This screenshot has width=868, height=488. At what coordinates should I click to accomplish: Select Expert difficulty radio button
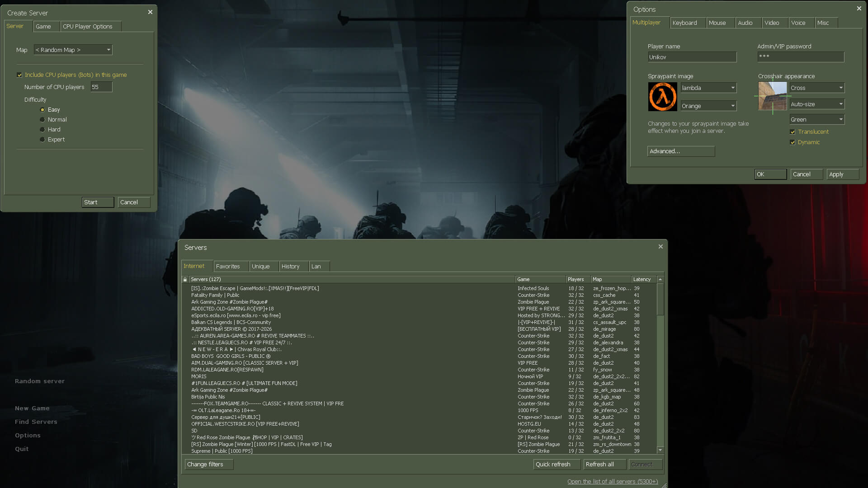click(x=42, y=140)
